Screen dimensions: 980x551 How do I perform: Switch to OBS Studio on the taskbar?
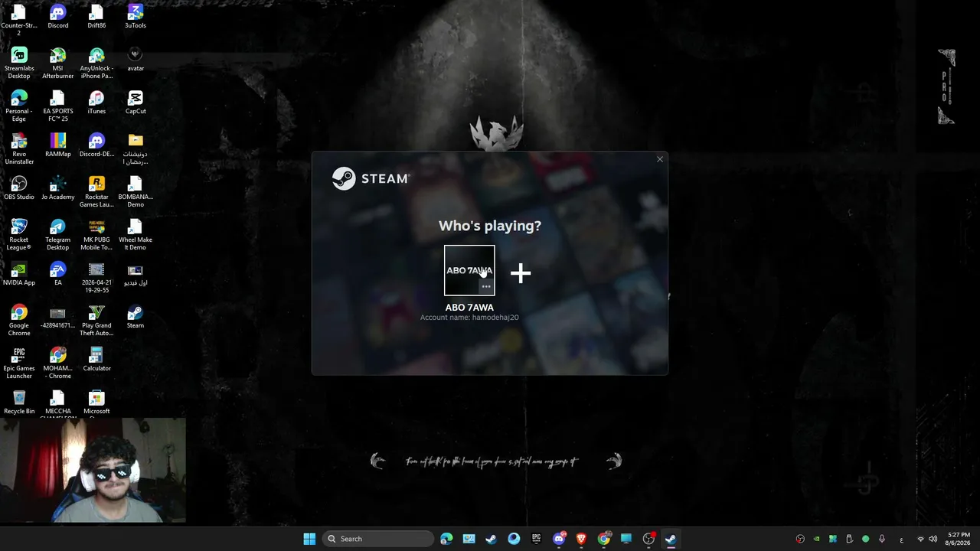[648, 539]
